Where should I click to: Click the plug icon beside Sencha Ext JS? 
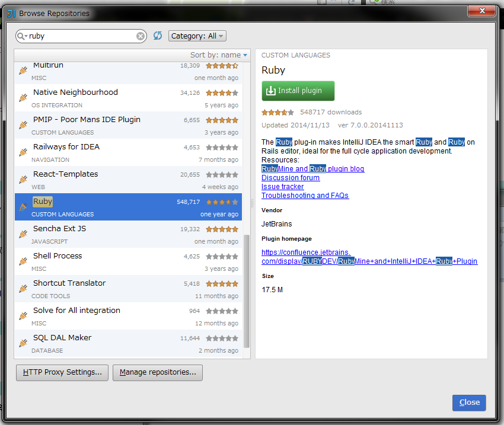tap(23, 234)
